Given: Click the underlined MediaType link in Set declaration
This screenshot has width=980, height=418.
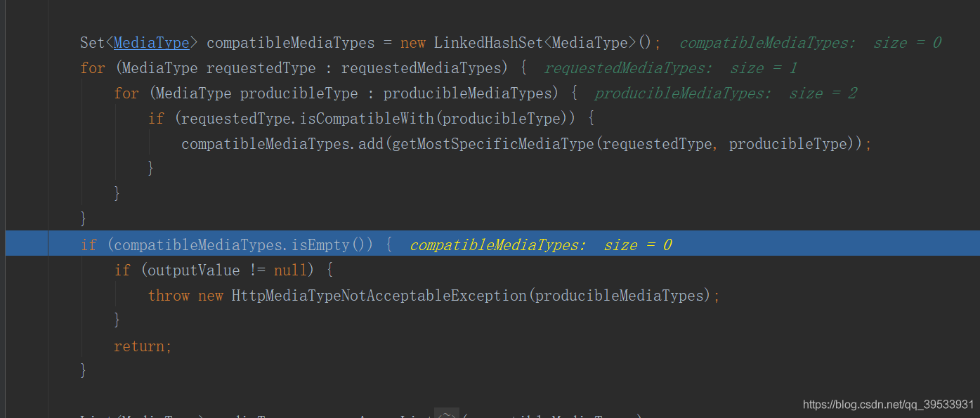Looking at the screenshot, I should (x=152, y=43).
